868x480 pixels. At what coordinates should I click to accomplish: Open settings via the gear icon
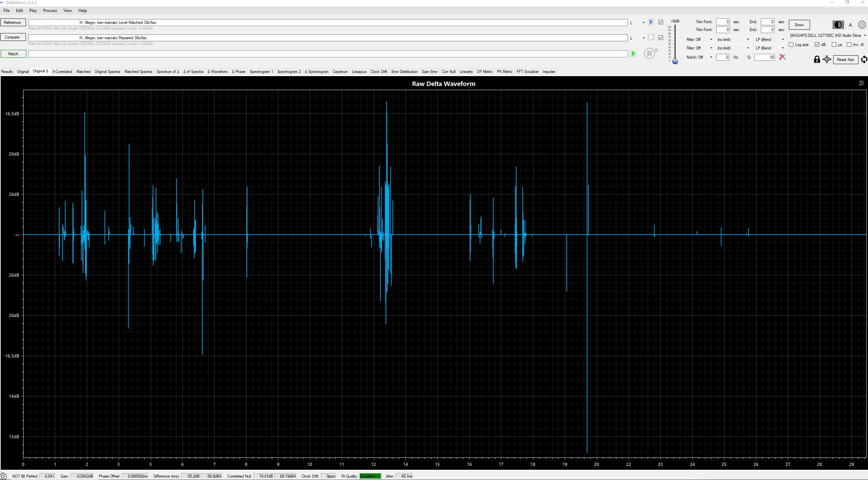pyautogui.click(x=862, y=25)
